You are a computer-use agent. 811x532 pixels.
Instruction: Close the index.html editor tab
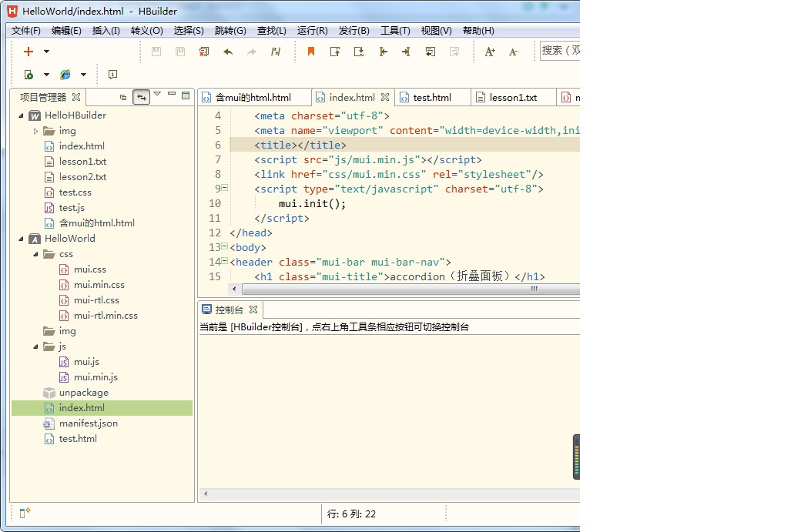[385, 97]
